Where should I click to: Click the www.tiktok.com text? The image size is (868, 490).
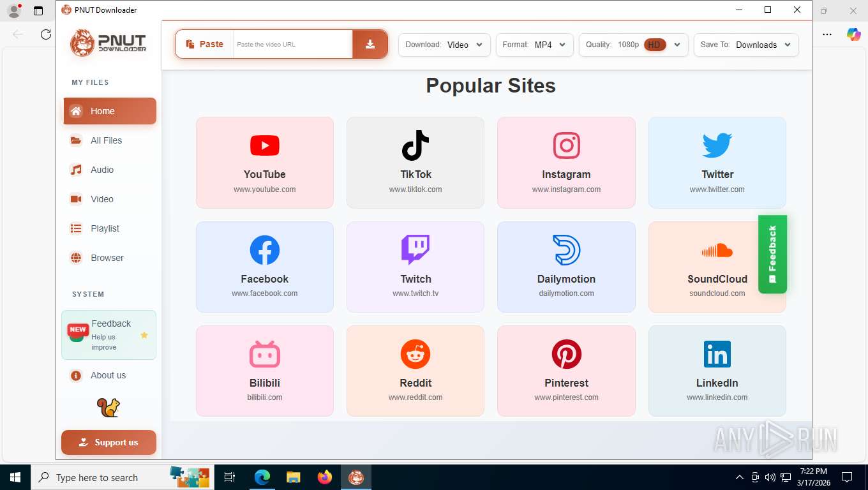[x=415, y=189]
